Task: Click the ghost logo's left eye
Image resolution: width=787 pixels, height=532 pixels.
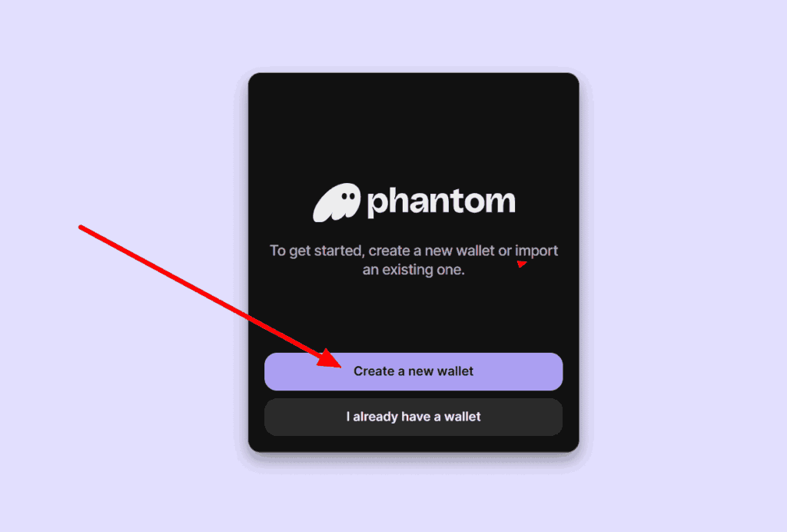Action: pyautogui.click(x=344, y=197)
